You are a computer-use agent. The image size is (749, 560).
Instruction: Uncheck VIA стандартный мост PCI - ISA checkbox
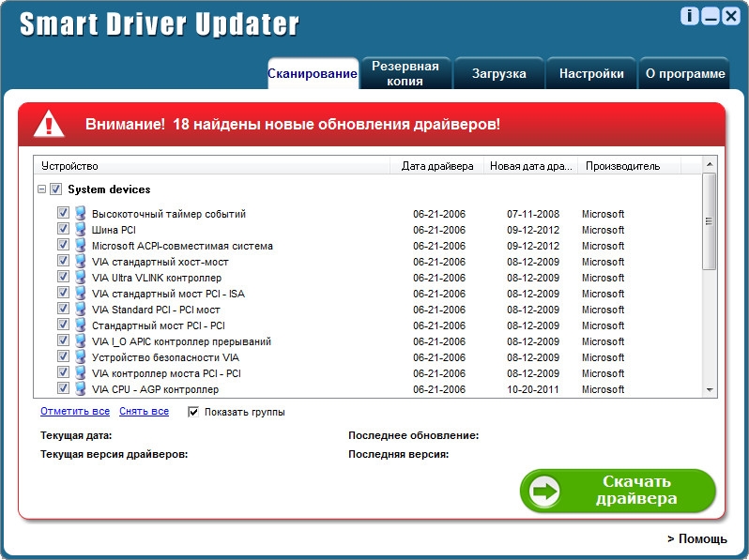63,292
